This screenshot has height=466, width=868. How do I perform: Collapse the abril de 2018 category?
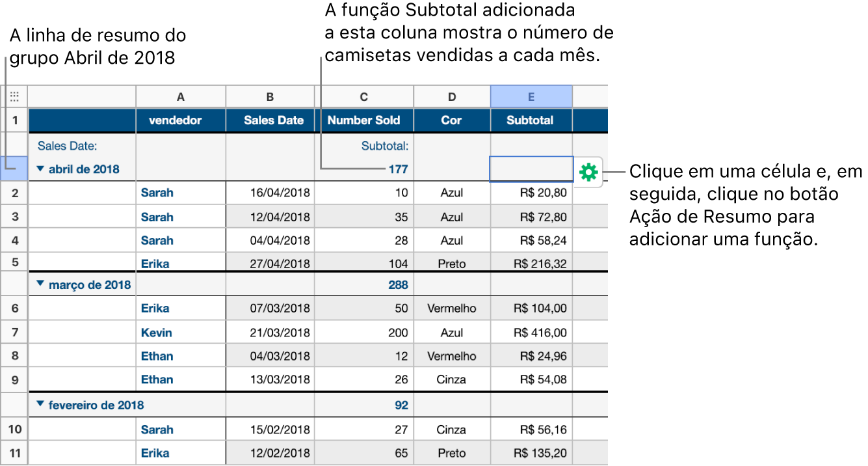click(40, 169)
